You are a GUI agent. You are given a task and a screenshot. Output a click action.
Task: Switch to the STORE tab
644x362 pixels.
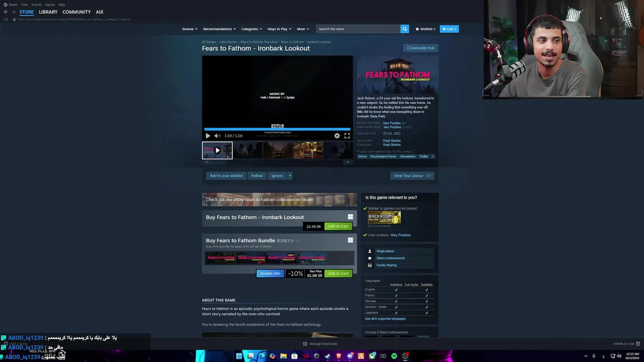(x=27, y=12)
